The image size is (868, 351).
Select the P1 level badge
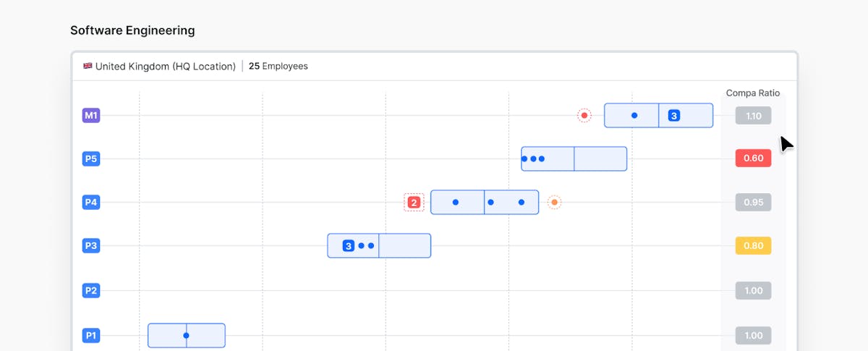click(x=91, y=335)
